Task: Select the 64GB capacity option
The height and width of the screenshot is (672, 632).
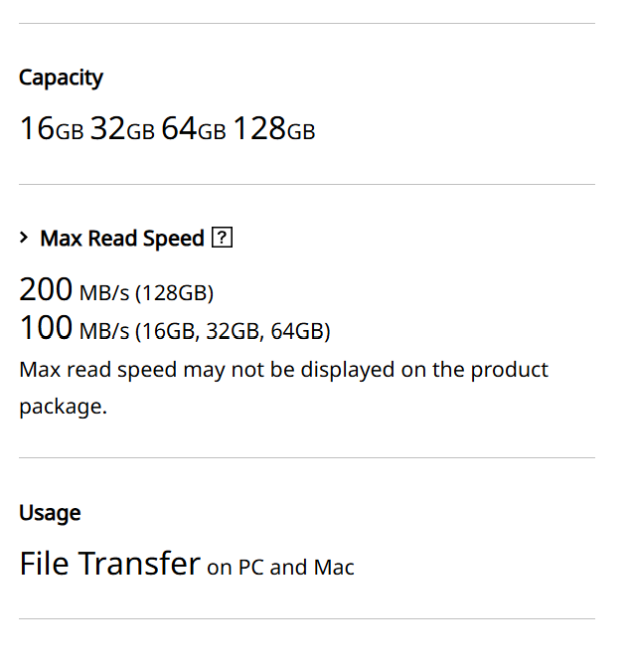Action: click(194, 129)
